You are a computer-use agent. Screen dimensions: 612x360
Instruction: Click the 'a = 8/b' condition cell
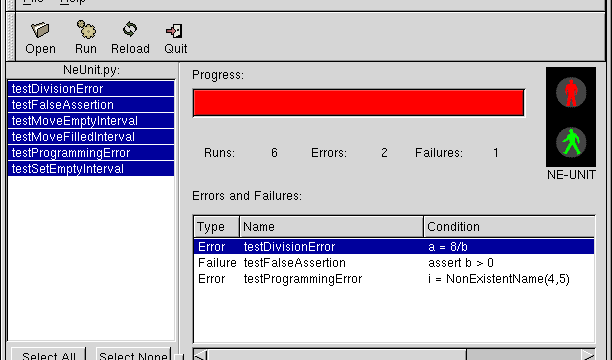(x=448, y=247)
